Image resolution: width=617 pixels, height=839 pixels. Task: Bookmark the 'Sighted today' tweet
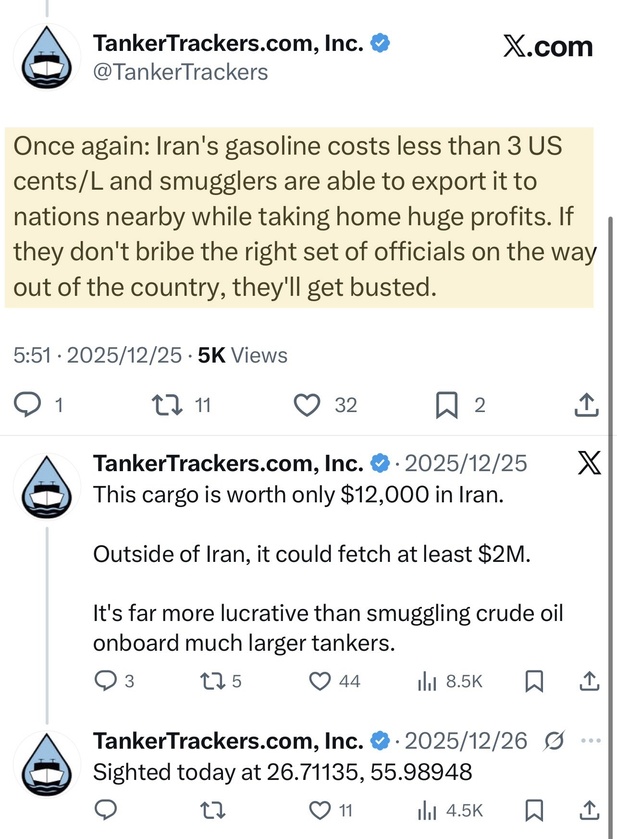(x=534, y=809)
